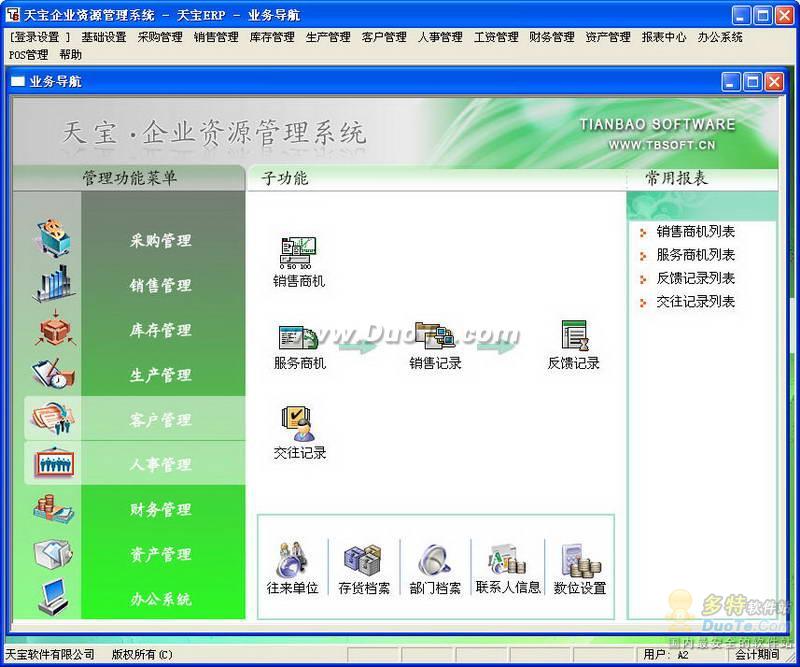
Task: Click 天宝软件有限公司 in the status bar
Action: [49, 654]
